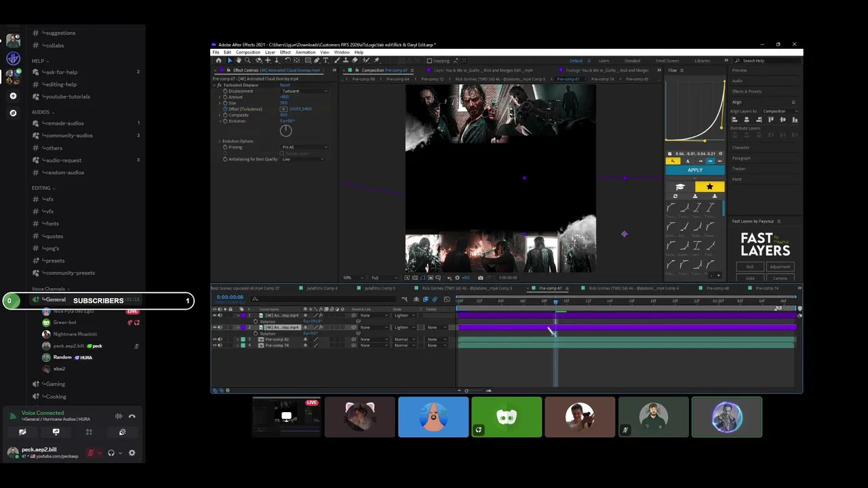Select the Rectangle shape tool
The width and height of the screenshot is (868, 488).
pyautogui.click(x=308, y=60)
